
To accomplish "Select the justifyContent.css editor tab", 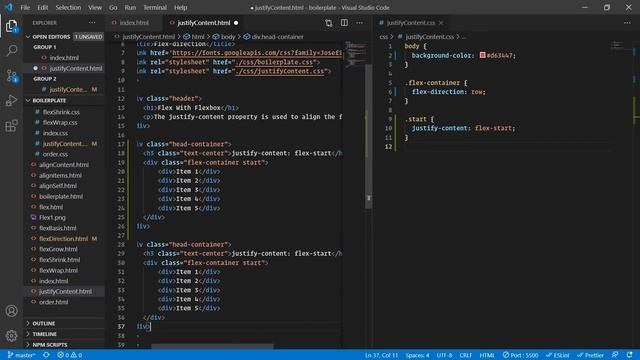I will point(411,23).
